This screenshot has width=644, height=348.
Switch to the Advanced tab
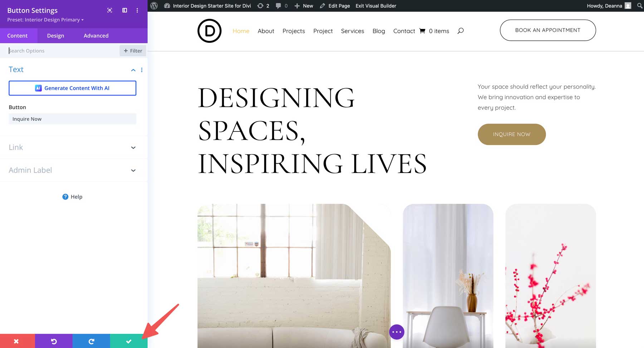click(96, 35)
